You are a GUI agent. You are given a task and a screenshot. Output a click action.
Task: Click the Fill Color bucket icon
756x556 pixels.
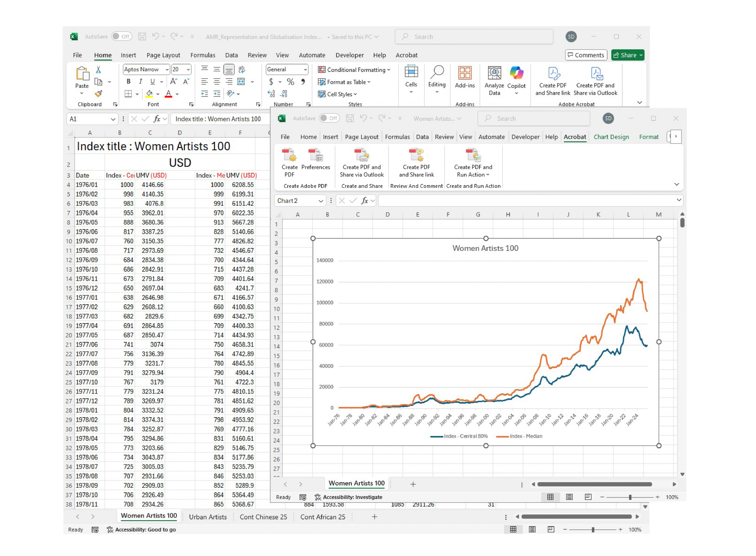pyautogui.click(x=149, y=94)
